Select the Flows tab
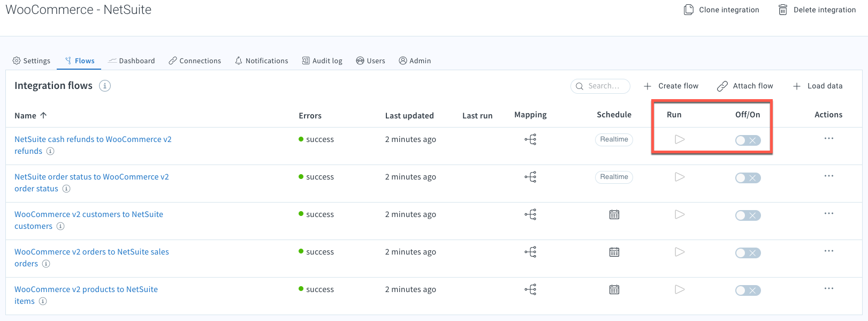This screenshot has height=321, width=868. (x=79, y=61)
